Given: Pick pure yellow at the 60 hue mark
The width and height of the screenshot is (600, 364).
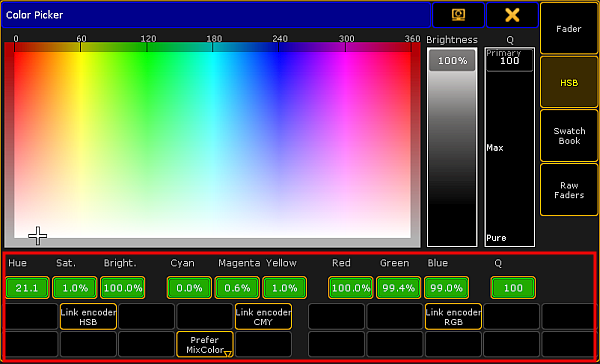Looking at the screenshot, I should (81, 55).
